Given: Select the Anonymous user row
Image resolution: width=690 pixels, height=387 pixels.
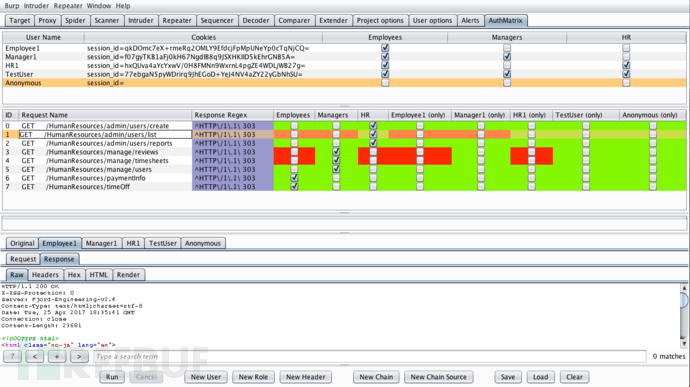Looking at the screenshot, I should pyautogui.click(x=344, y=83).
